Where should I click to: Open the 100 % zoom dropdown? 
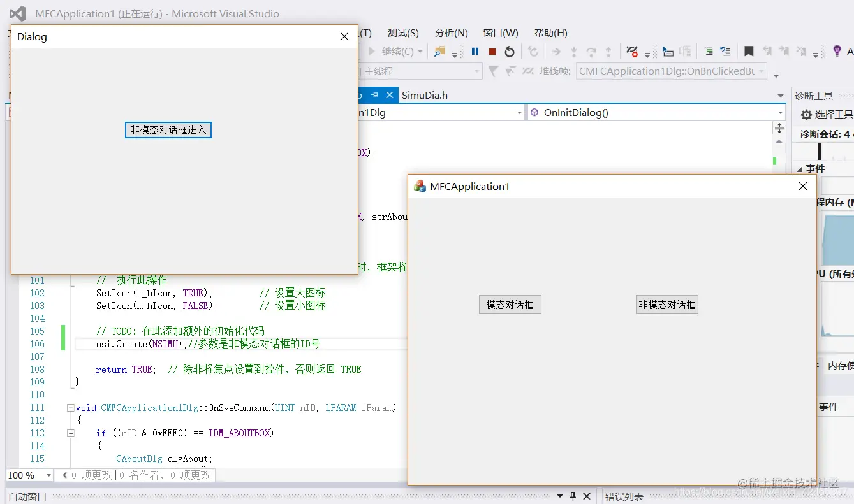(48, 475)
